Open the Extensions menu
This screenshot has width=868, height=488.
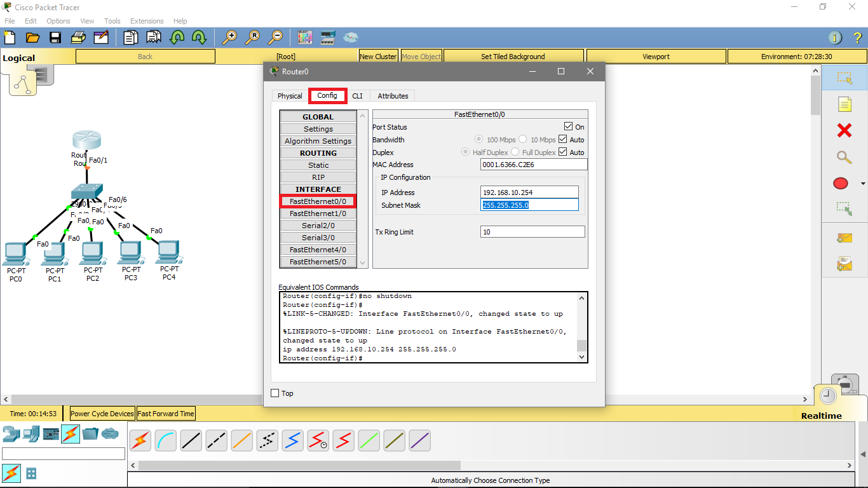pyautogui.click(x=147, y=20)
